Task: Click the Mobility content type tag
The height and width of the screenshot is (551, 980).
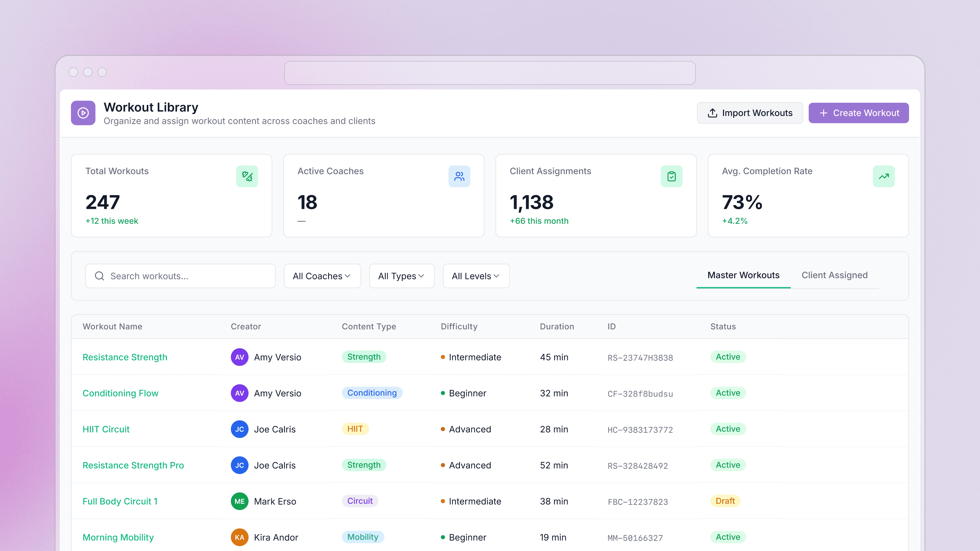Action: pos(363,537)
